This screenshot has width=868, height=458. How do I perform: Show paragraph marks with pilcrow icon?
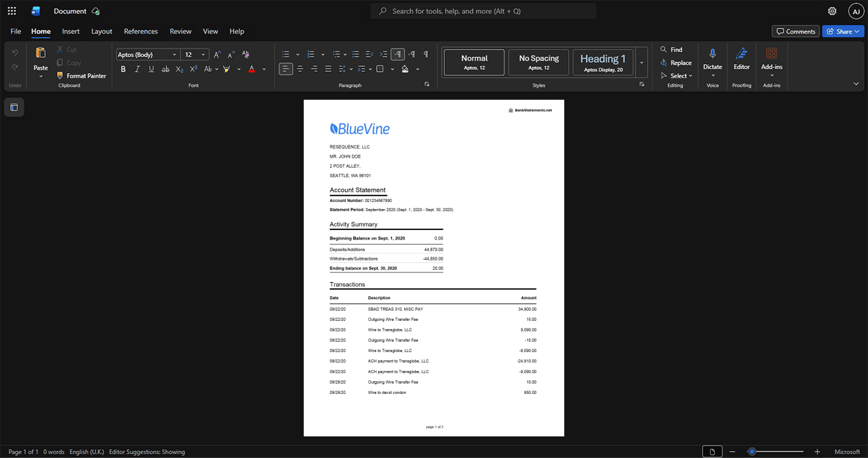pos(426,55)
